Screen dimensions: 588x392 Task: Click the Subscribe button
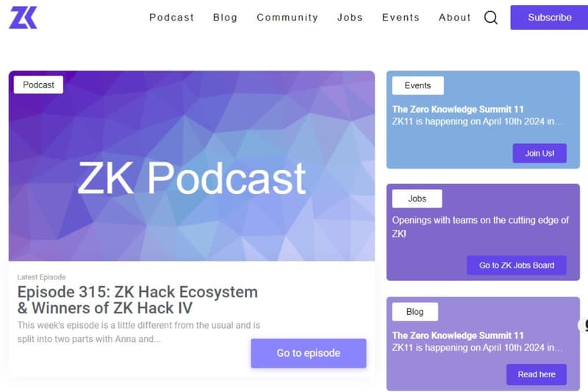[x=549, y=17]
